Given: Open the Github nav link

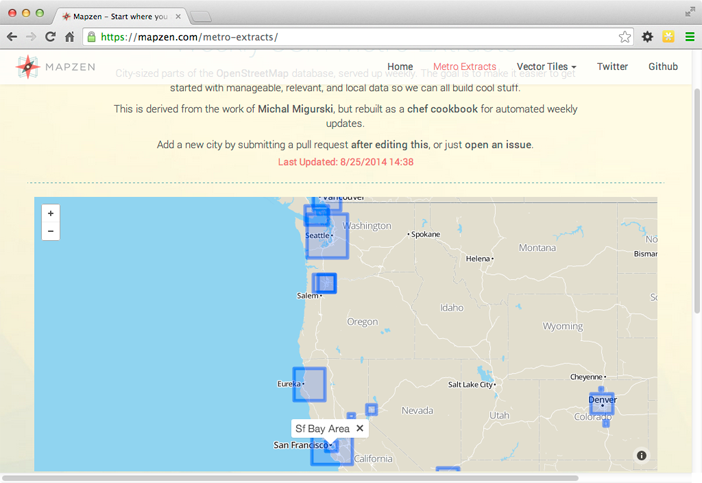Looking at the screenshot, I should click(663, 67).
